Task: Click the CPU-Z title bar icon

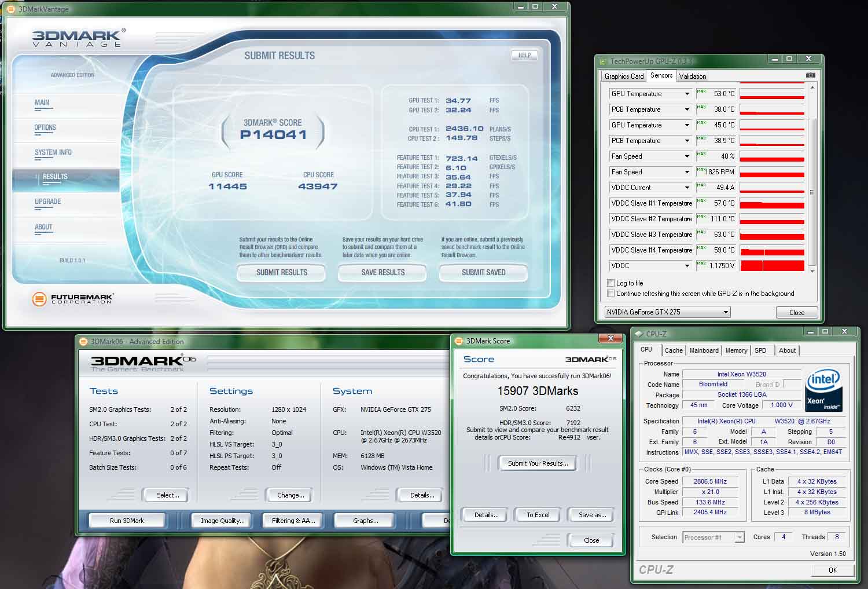Action: (x=639, y=334)
